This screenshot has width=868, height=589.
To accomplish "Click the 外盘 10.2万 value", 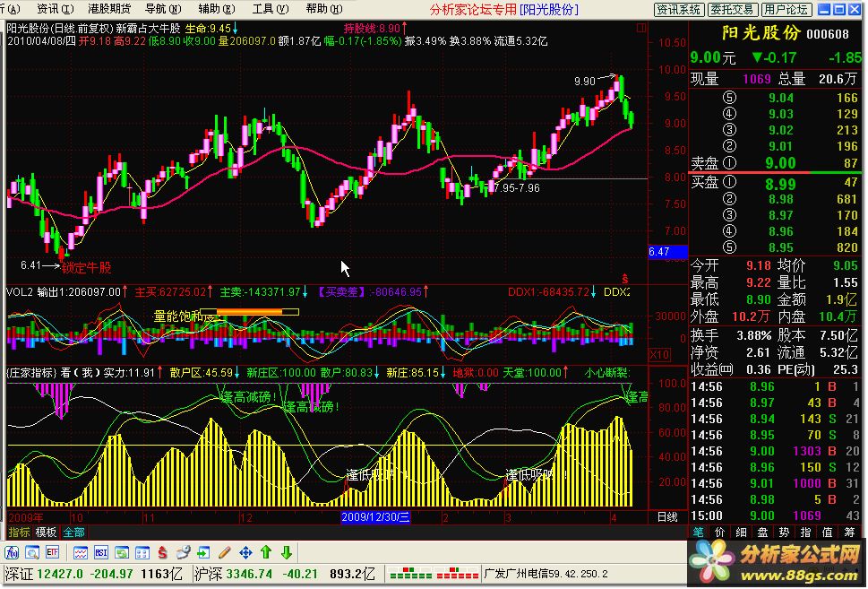I will pos(752,317).
